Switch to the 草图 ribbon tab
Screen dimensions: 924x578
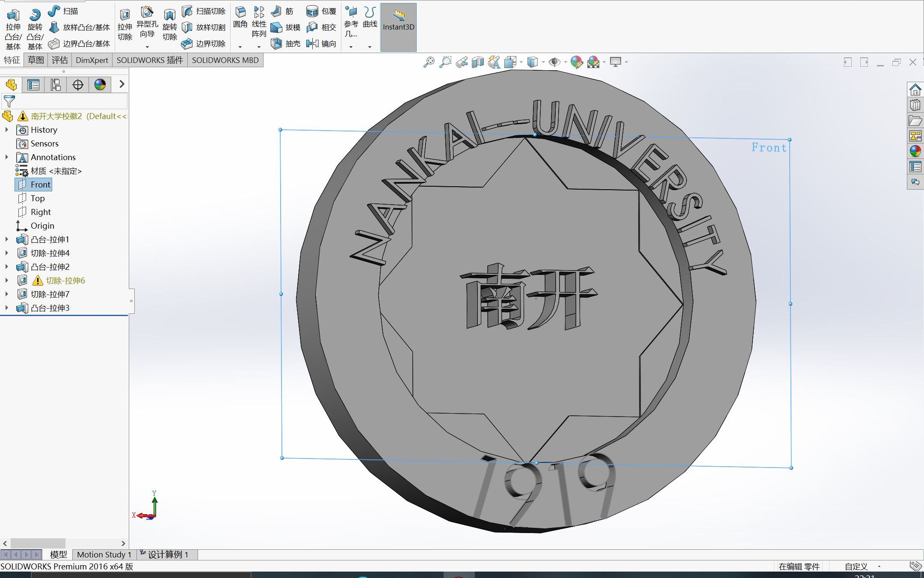(35, 60)
